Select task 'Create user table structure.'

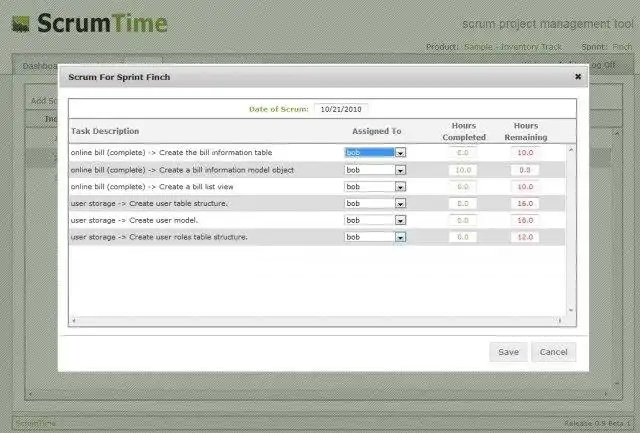149,204
